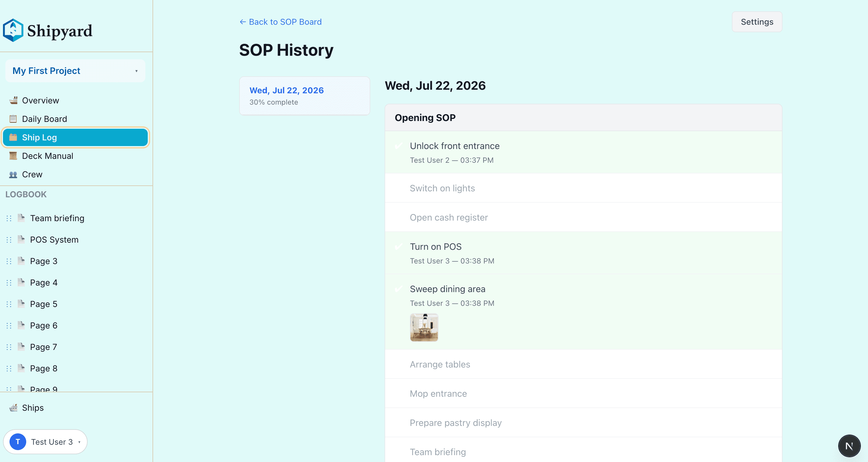Click the drag handle beside Page 4

click(x=9, y=283)
